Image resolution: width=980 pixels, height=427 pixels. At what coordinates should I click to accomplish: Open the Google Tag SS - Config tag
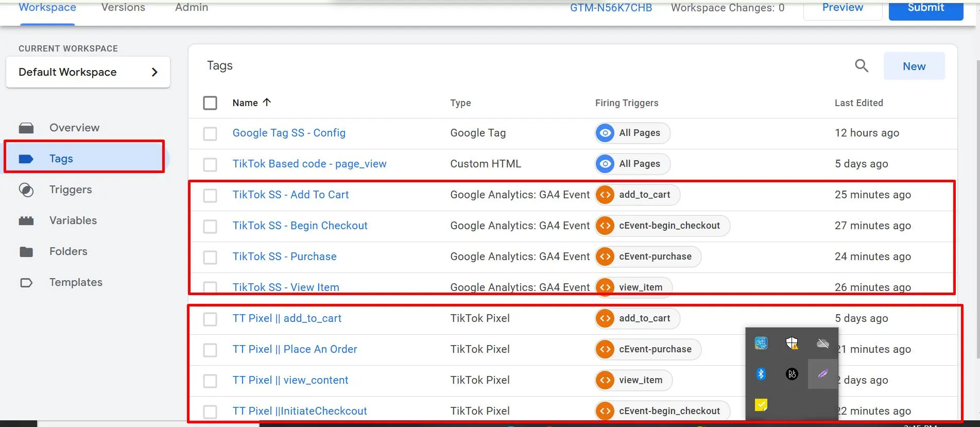(x=289, y=133)
